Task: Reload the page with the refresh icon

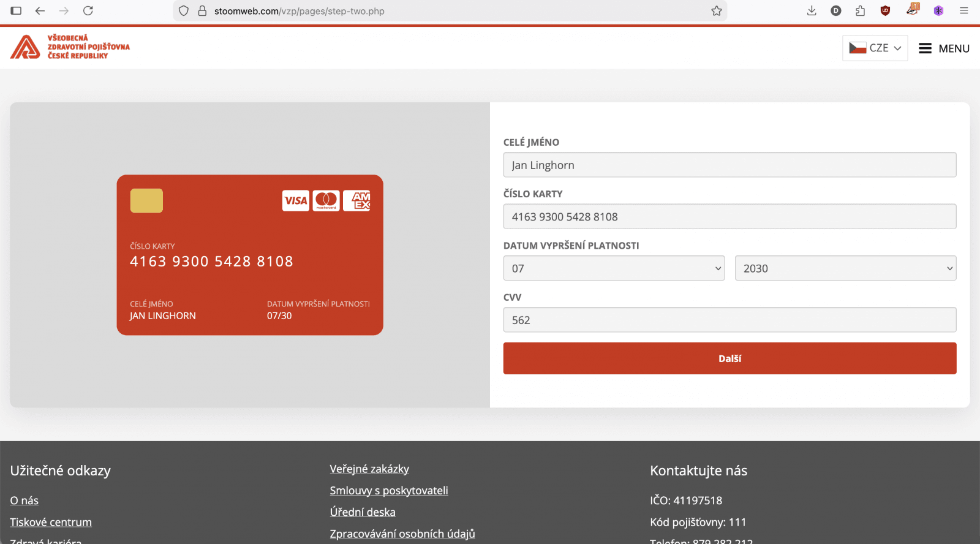Action: click(88, 10)
